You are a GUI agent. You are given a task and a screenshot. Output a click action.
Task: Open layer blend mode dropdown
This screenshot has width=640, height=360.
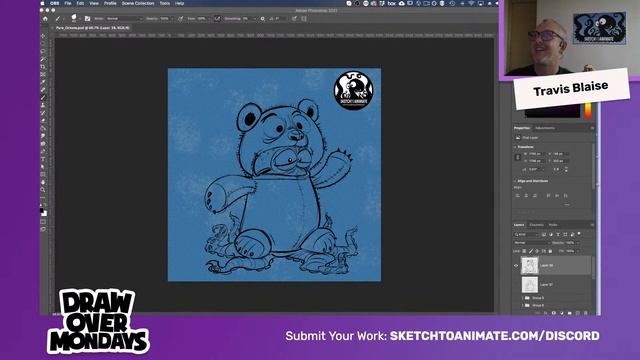click(x=531, y=243)
